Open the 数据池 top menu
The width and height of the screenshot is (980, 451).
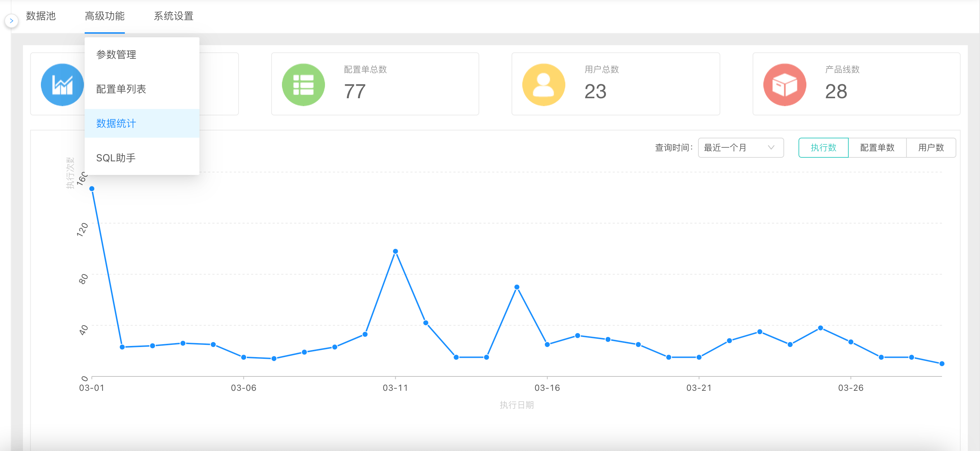pyautogui.click(x=41, y=16)
